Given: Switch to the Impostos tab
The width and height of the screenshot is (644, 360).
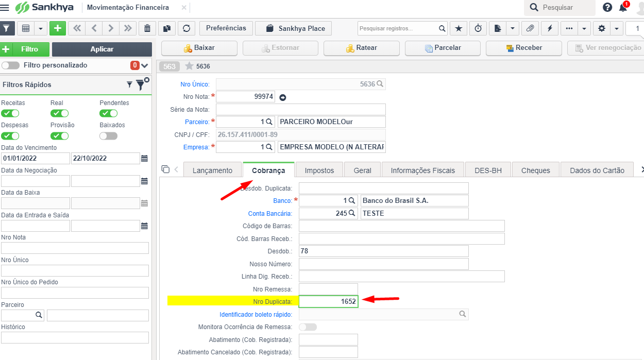Looking at the screenshot, I should (319, 170).
